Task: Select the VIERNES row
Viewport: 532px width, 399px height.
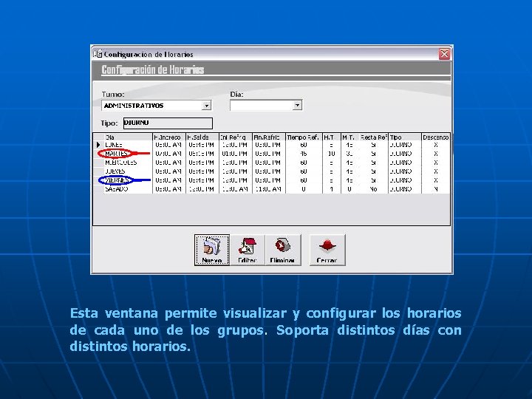Action: (272, 180)
